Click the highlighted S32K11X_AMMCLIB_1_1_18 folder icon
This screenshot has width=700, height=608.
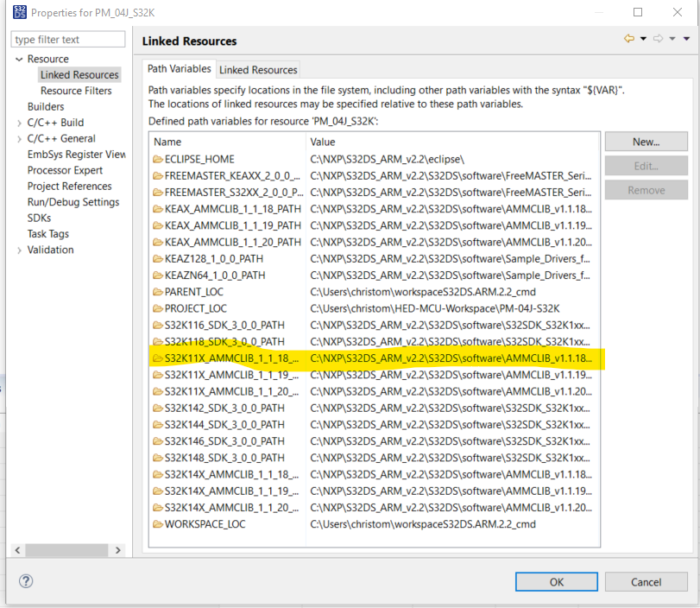[158, 358]
